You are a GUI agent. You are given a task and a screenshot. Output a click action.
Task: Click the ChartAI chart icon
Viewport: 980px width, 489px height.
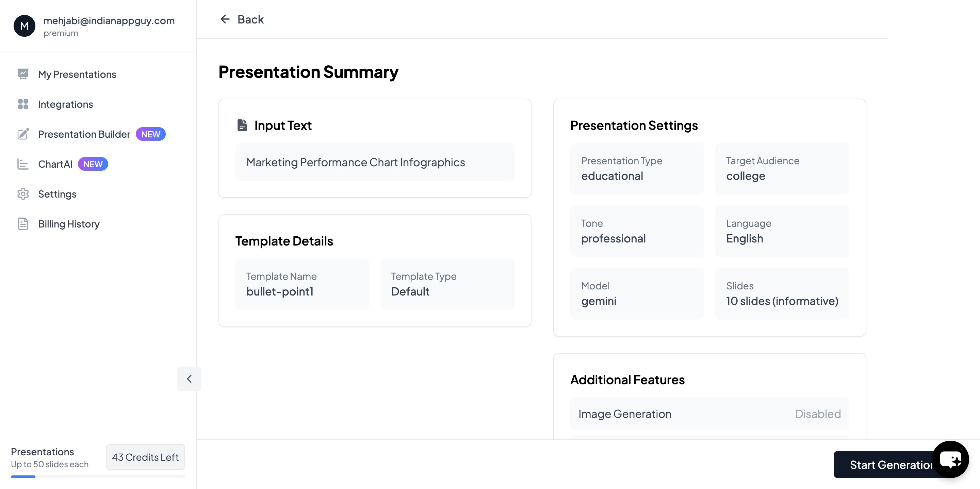click(x=23, y=164)
